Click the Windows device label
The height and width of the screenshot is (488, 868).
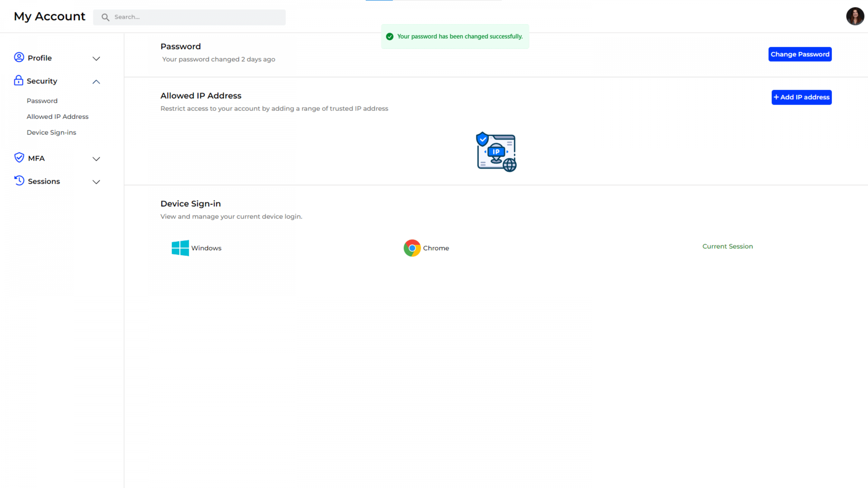pos(206,248)
